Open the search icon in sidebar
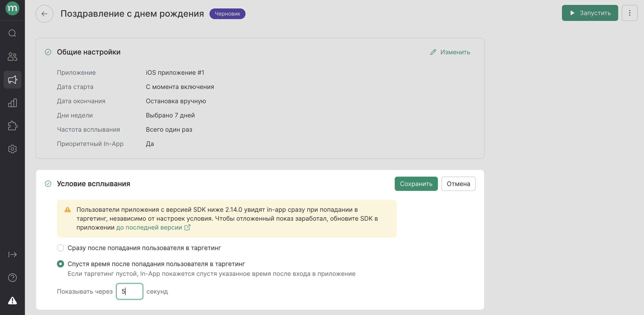This screenshot has height=315, width=644. (x=12, y=33)
